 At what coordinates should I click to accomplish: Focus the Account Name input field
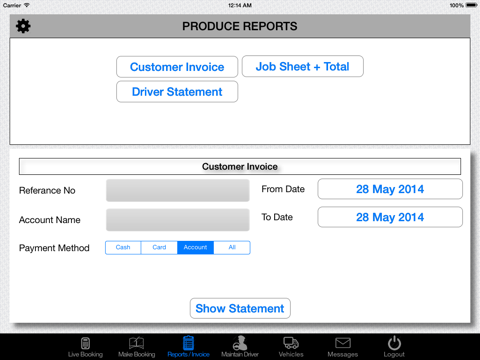tap(178, 220)
